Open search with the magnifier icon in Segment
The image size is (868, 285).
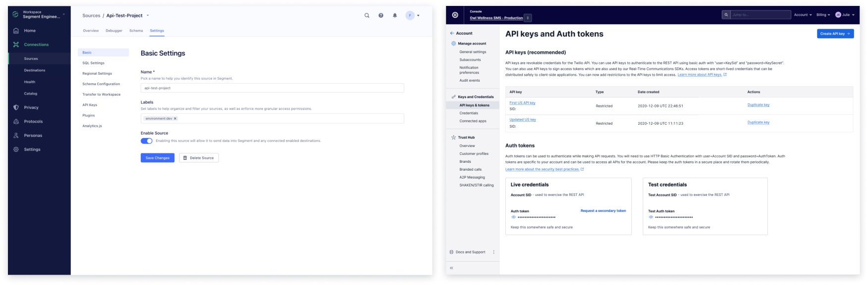[x=367, y=15]
